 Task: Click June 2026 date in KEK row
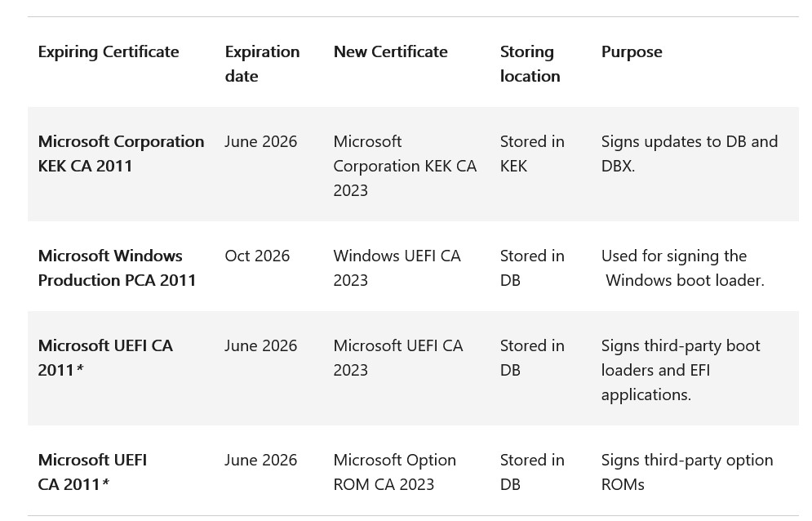click(x=260, y=142)
